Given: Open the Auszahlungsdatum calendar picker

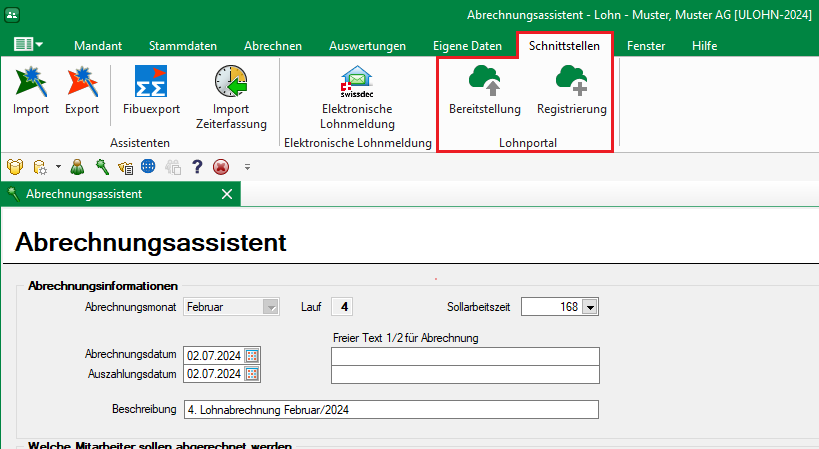Looking at the screenshot, I should coord(252,374).
